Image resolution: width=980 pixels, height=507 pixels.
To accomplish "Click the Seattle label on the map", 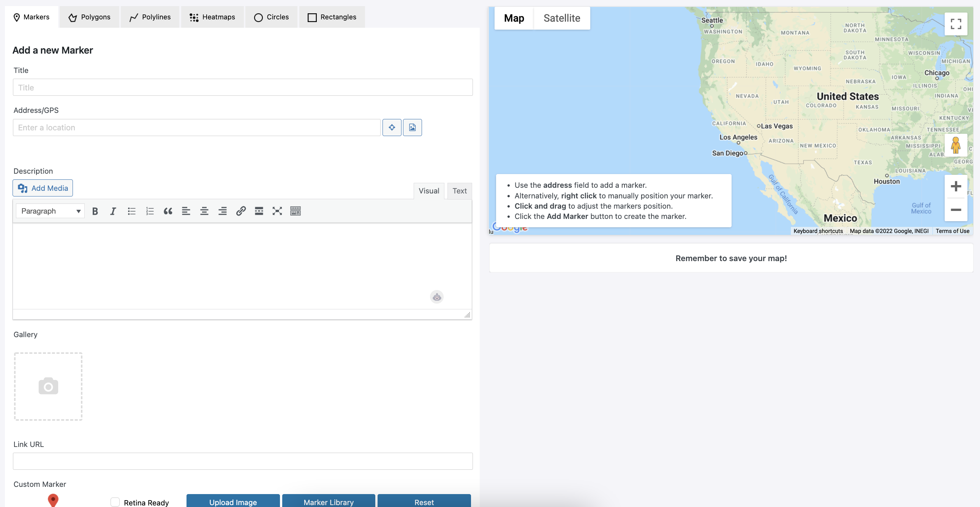I will (x=712, y=20).
